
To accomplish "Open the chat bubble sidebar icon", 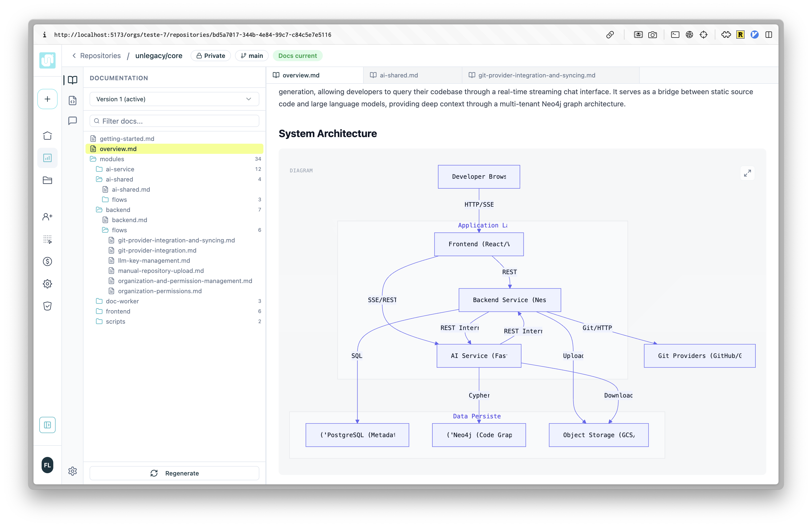I will tap(72, 121).
